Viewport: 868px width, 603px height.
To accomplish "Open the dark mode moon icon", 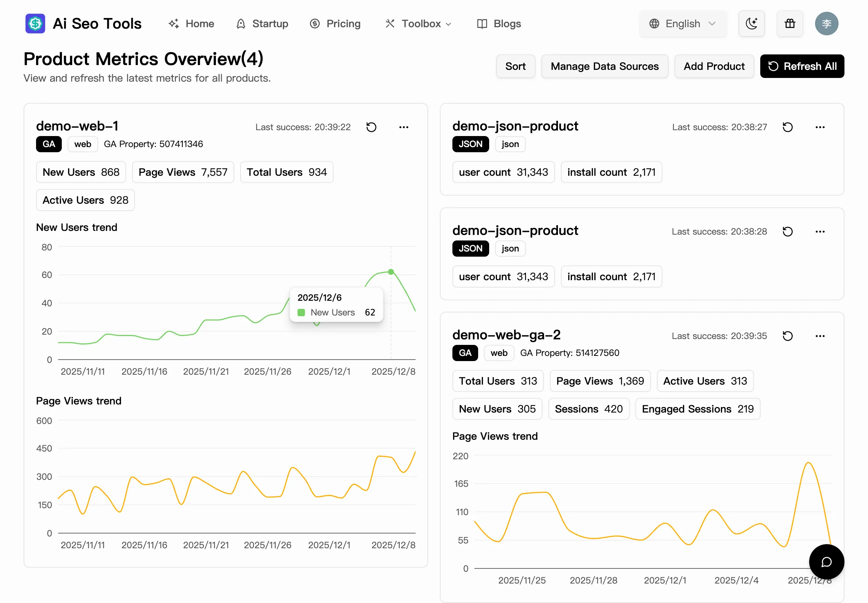I will (x=751, y=24).
